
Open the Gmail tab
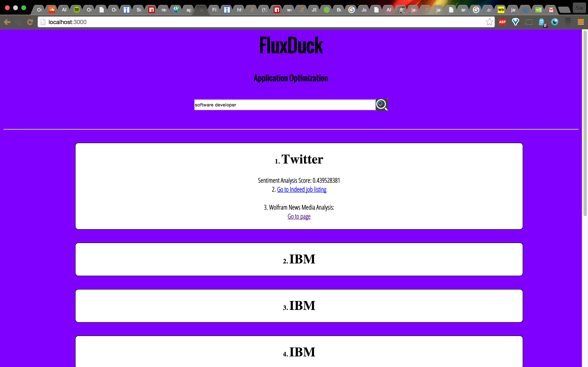pos(551,10)
